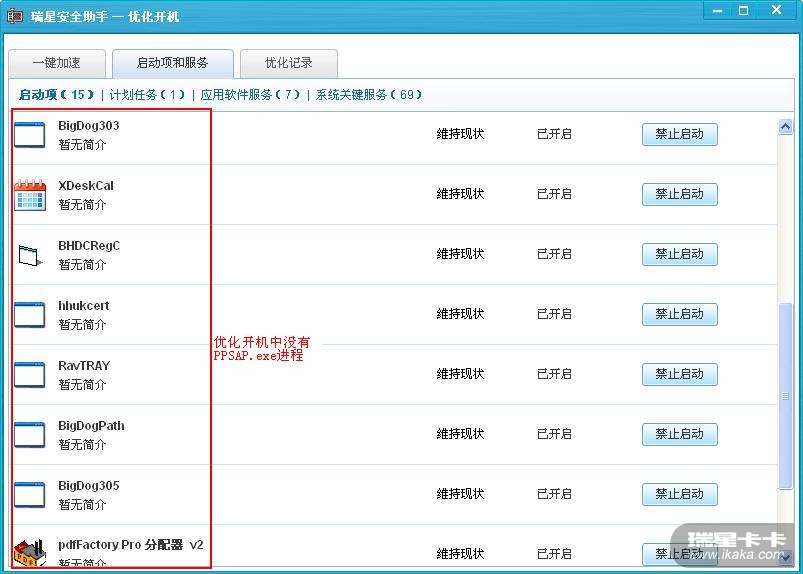Click the BigDog305 item icon
The height and width of the screenshot is (574, 803).
click(x=30, y=494)
